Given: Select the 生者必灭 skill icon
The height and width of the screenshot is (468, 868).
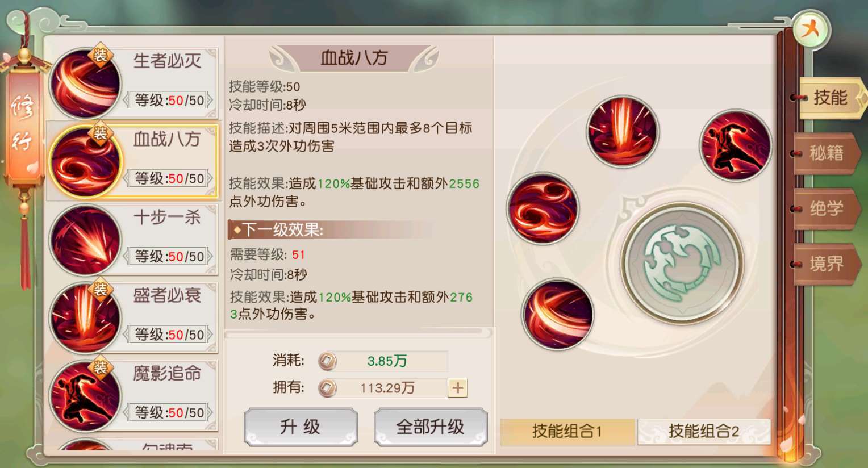Looking at the screenshot, I should pyautogui.click(x=85, y=83).
